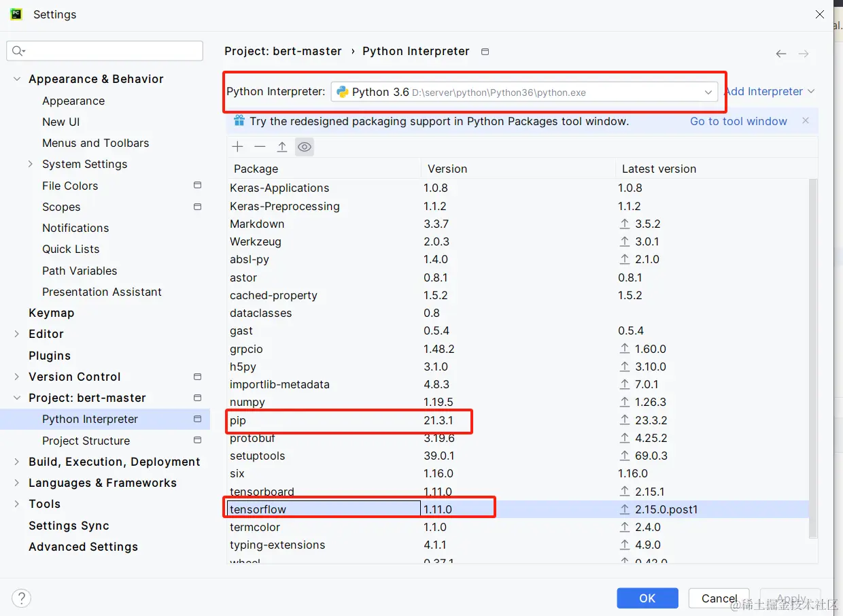Select the setuptools package row
Screen dimensions: 843x616
(x=518, y=456)
